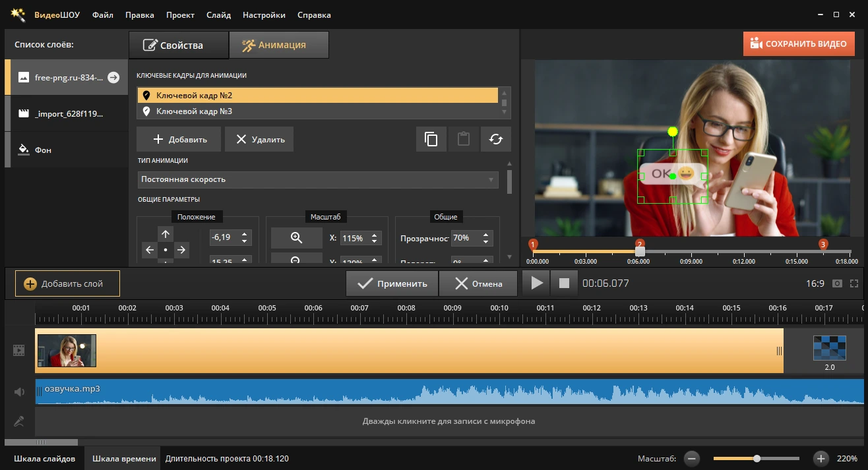This screenshot has width=868, height=470.
Task: Switch to Шкала слайдов view
Action: pos(44,459)
